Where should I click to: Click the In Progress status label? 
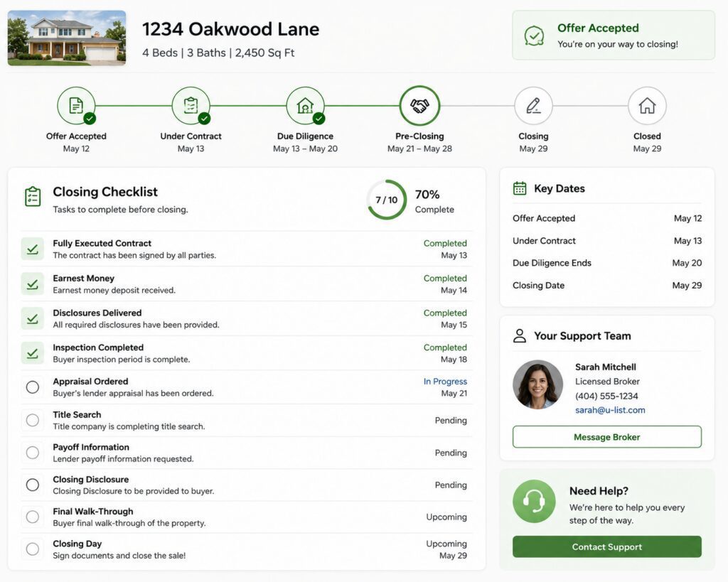[x=445, y=381]
